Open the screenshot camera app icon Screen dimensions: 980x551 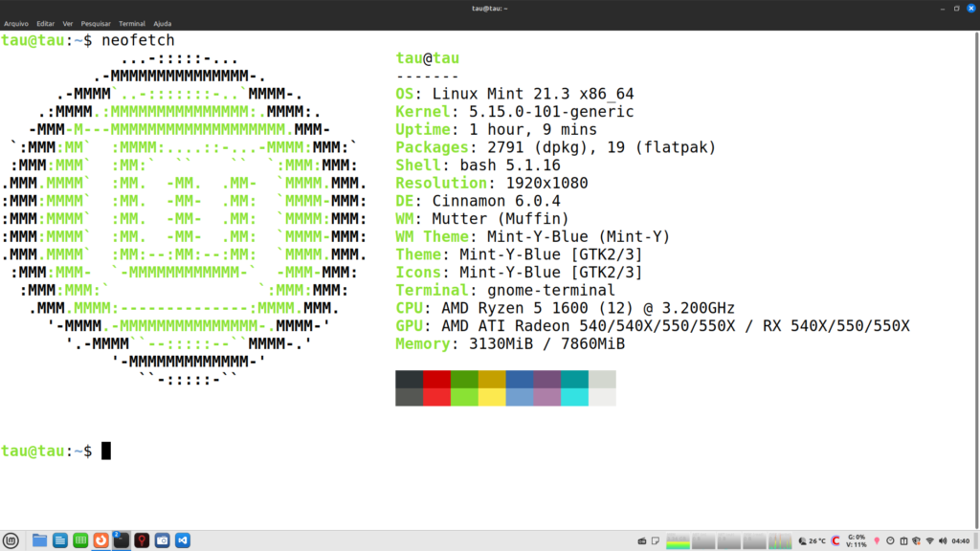point(162,540)
